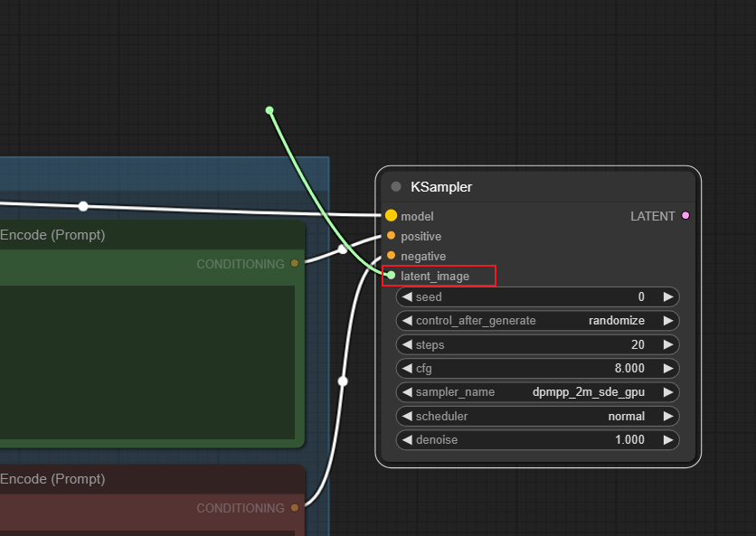Open the scheduler dropdown
Viewport: 756px width, 536px height.
[537, 416]
